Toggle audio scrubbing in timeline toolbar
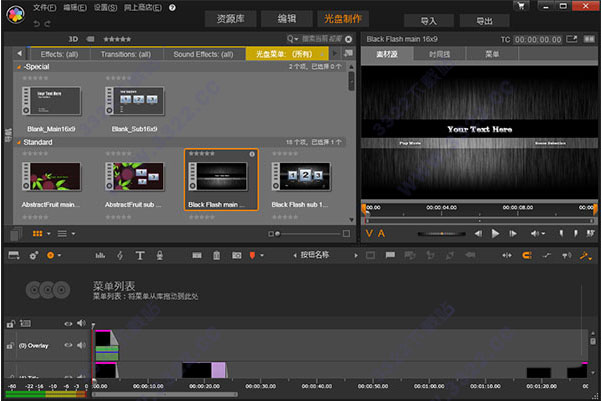 point(567,255)
